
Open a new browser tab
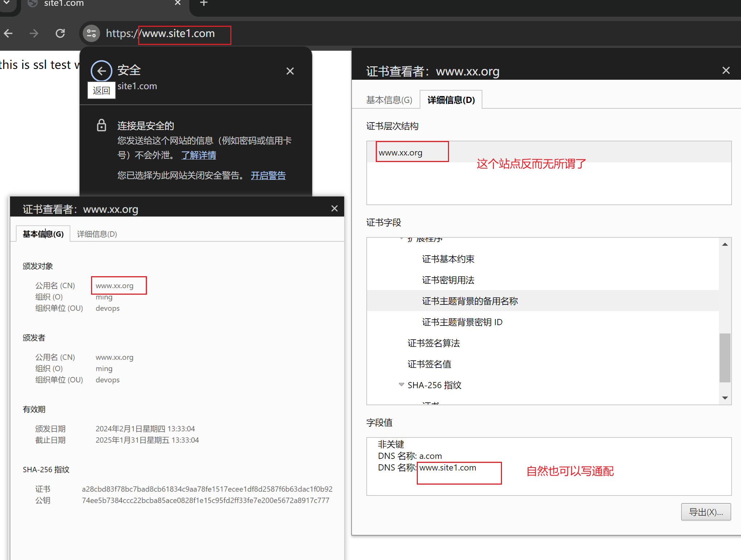pos(204,3)
